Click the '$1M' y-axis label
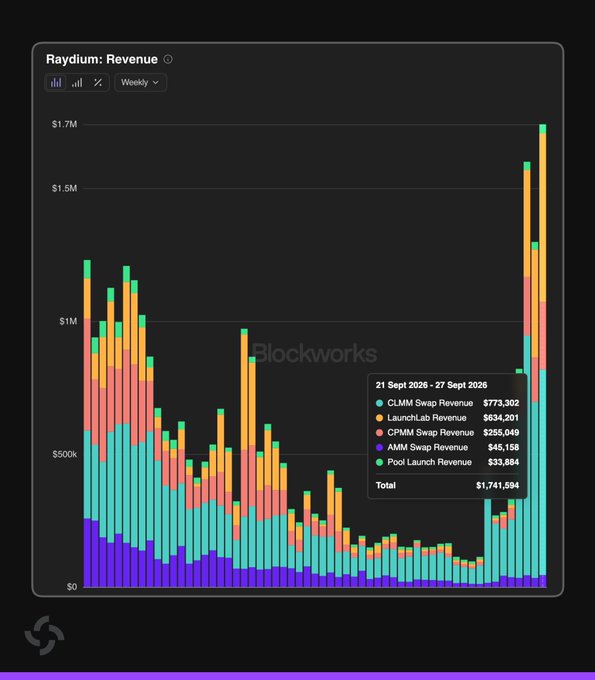This screenshot has height=680, width=595. (68, 321)
